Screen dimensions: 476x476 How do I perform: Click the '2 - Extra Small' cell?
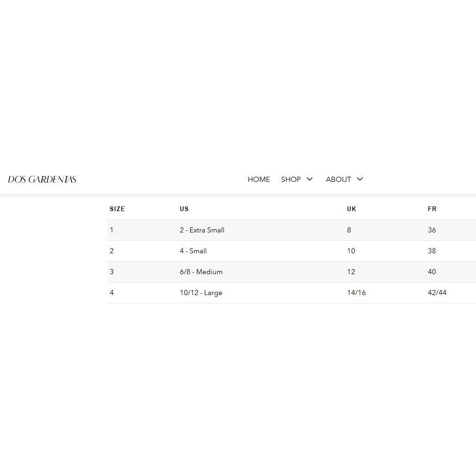202,230
